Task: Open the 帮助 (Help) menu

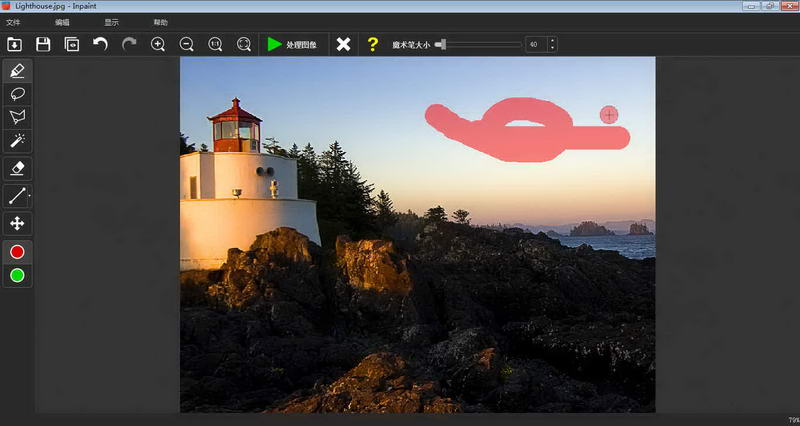Action: click(x=161, y=22)
